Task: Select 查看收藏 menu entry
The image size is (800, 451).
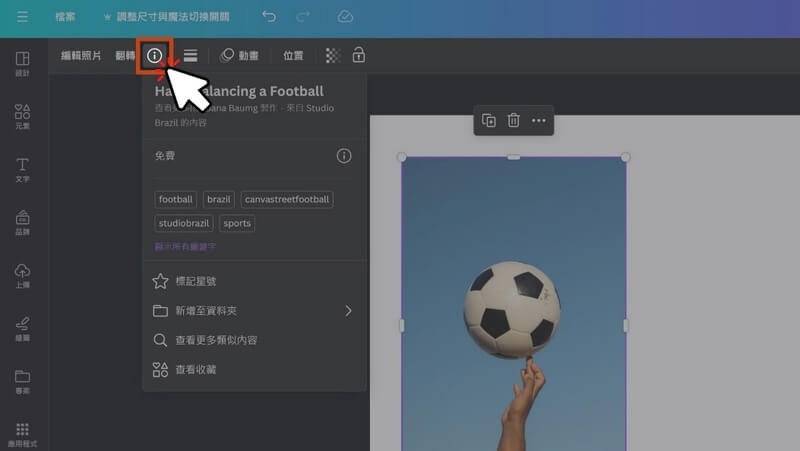Action: (195, 369)
